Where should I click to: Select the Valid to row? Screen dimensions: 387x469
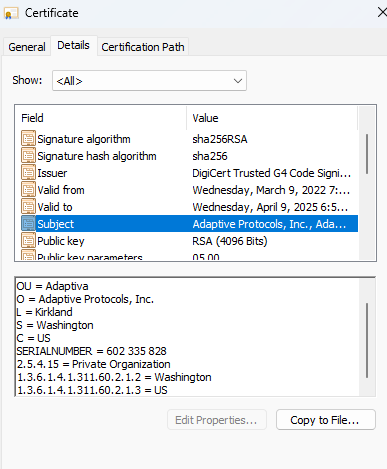(189, 207)
